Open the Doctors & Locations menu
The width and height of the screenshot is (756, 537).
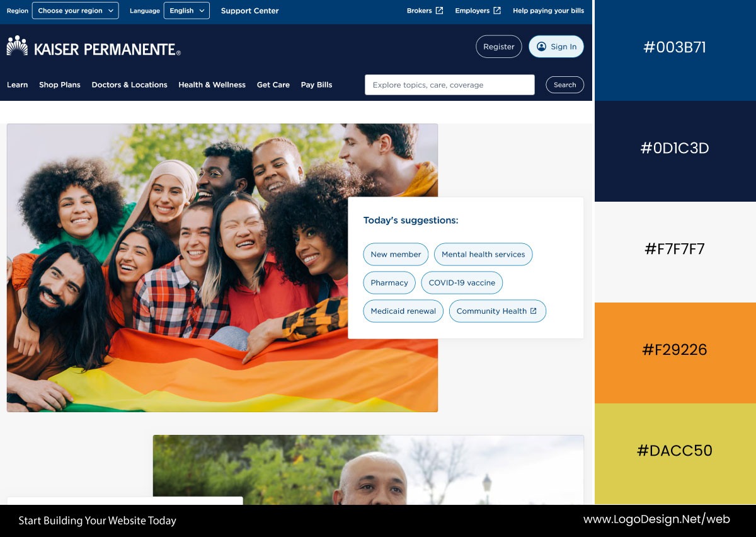[x=129, y=84]
